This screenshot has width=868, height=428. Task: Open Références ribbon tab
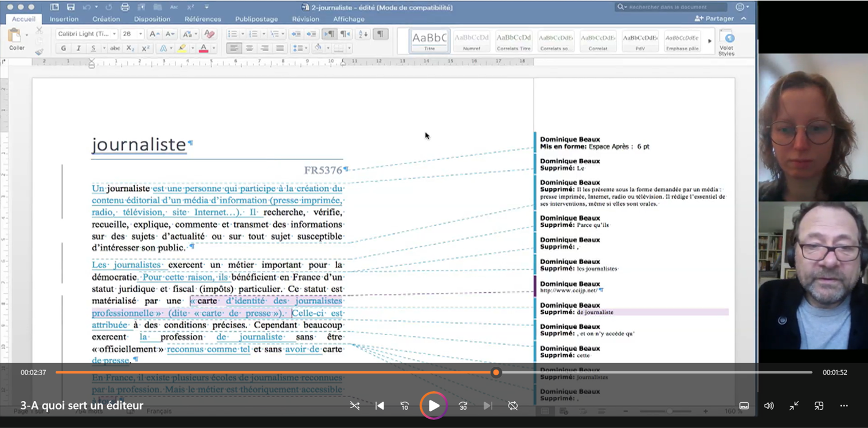point(203,19)
